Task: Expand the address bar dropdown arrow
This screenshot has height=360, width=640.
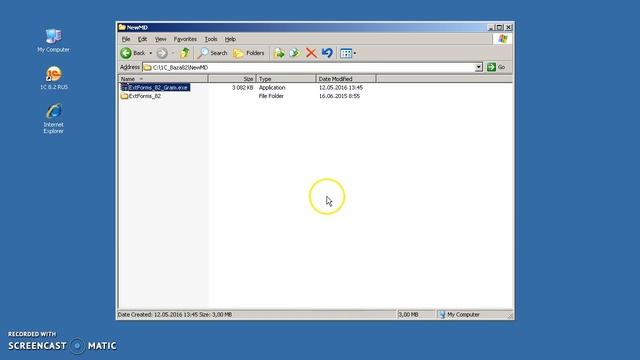Action: tap(479, 67)
